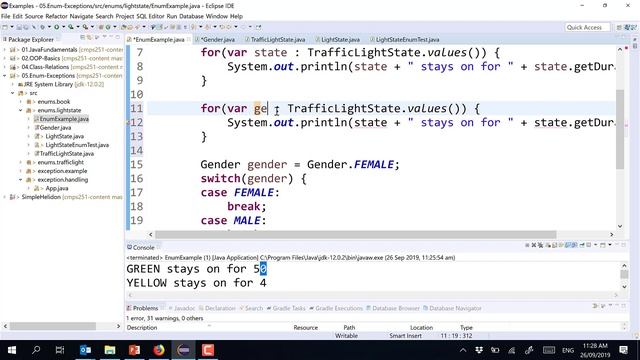This screenshot has width=640, height=360.
Task: Toggle Mark Occurrences in the toolbar
Action: point(160,27)
